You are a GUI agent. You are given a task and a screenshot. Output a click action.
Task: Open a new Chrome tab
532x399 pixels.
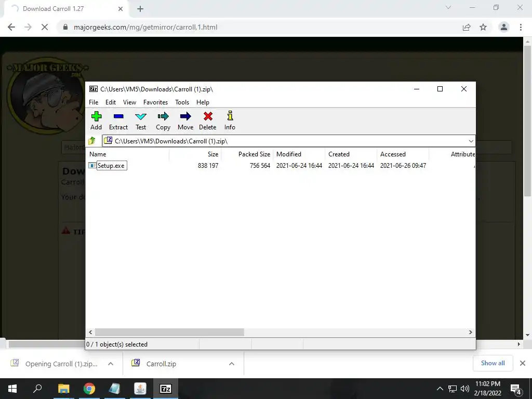[x=140, y=9]
